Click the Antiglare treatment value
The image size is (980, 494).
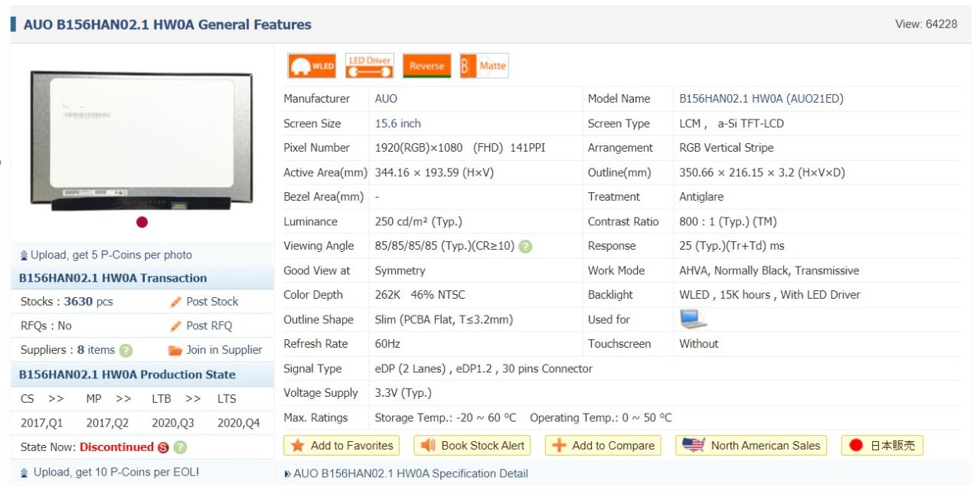click(x=701, y=197)
